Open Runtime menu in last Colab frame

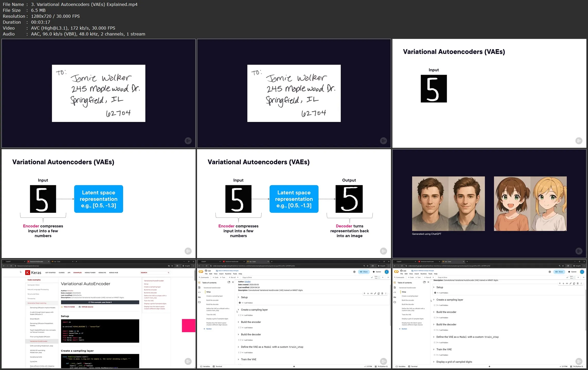pos(423,274)
